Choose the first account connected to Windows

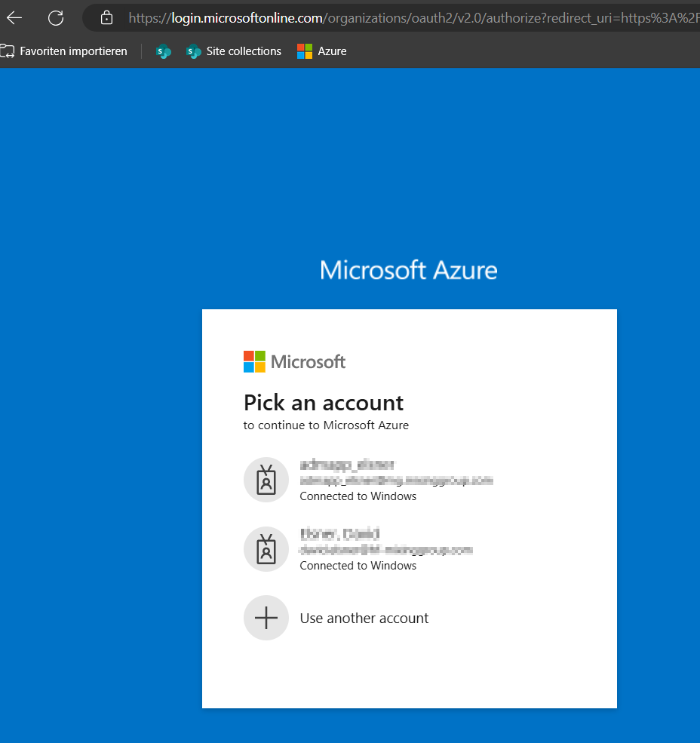tap(410, 480)
